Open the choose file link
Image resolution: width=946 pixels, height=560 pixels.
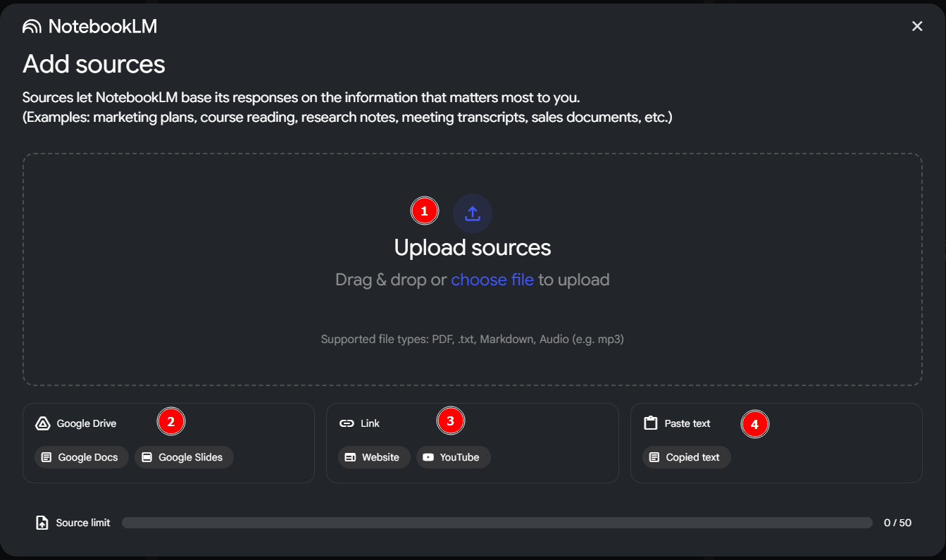(x=492, y=280)
